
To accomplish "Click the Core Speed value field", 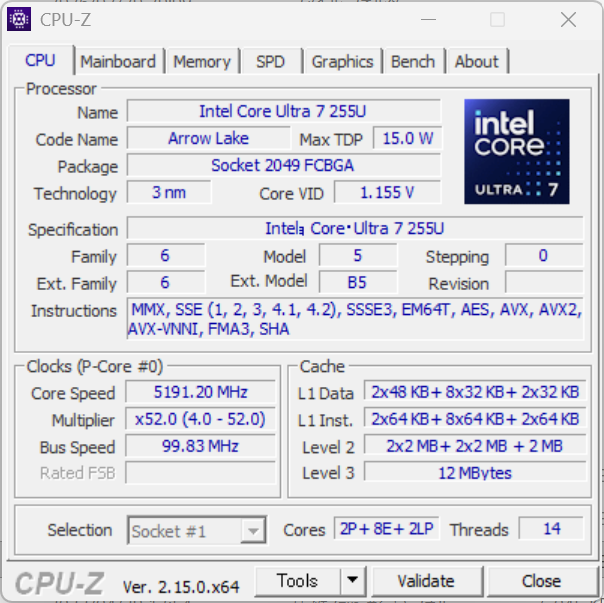I will (x=200, y=392).
